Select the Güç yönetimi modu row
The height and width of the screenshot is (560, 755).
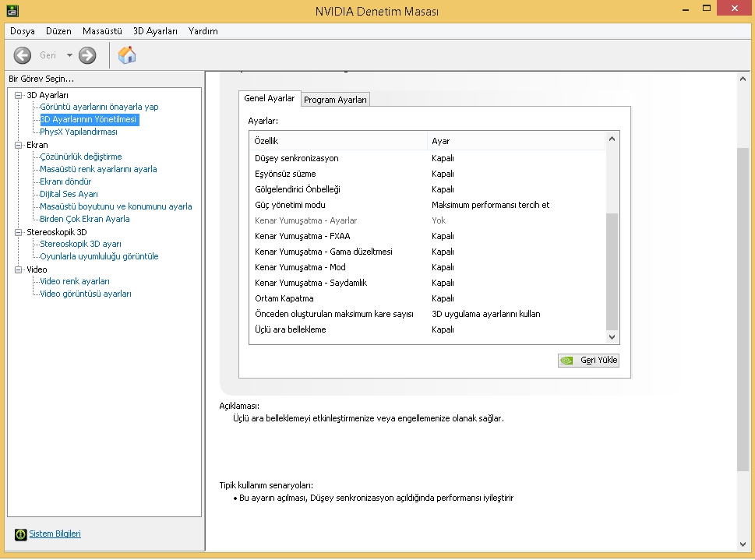click(x=428, y=205)
